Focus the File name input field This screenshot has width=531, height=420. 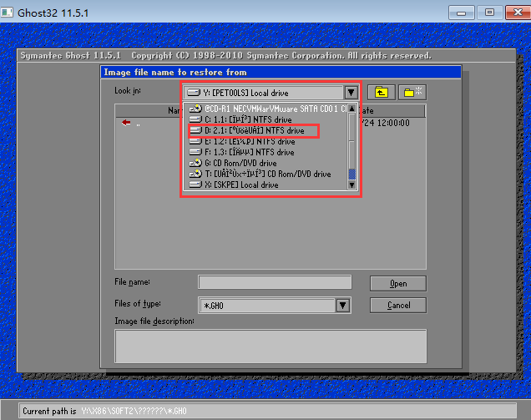click(x=275, y=284)
